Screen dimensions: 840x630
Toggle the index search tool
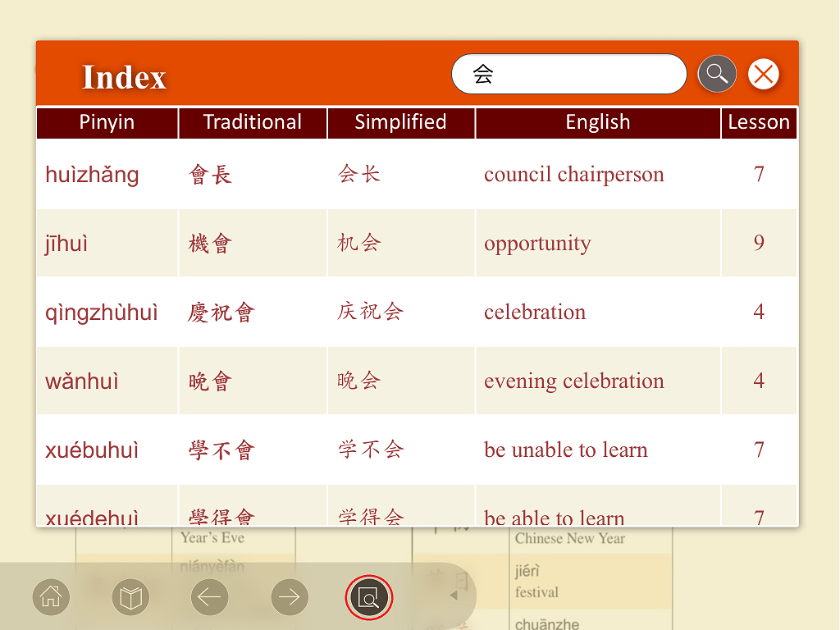[369, 597]
